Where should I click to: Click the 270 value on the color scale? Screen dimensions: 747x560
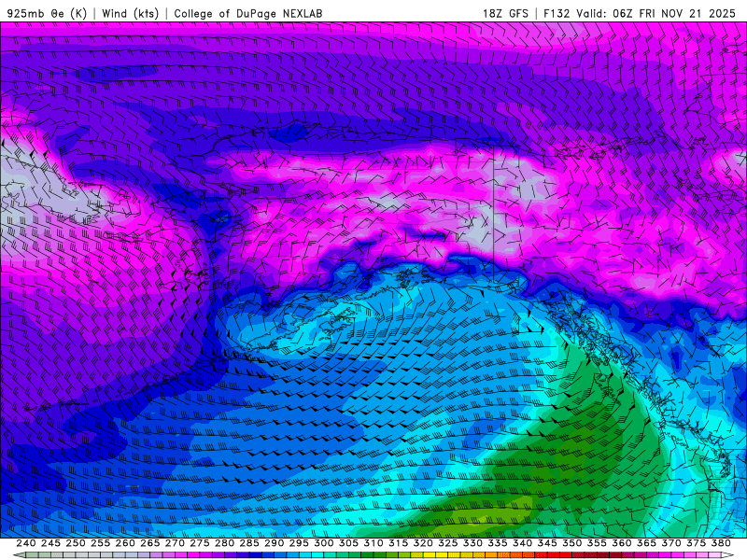[x=175, y=543]
